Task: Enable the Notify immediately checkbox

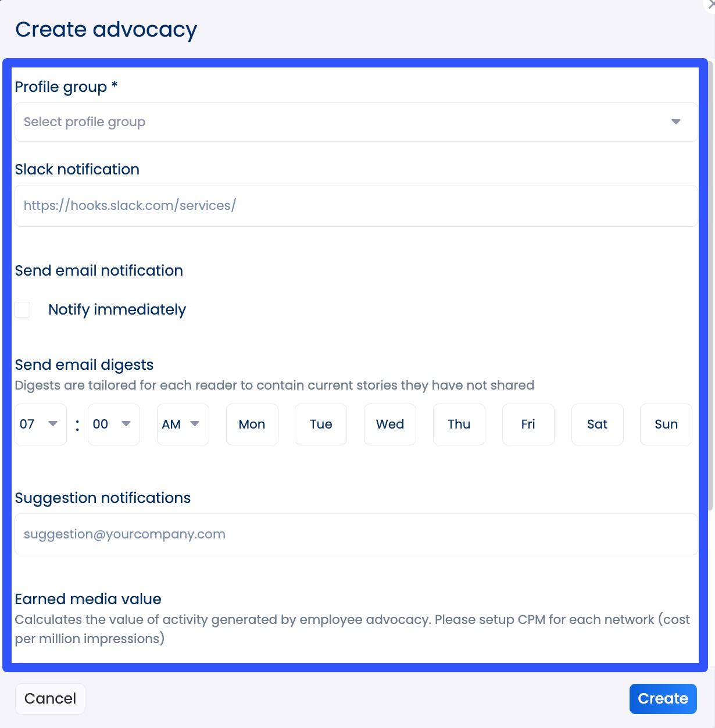Action: pos(22,309)
